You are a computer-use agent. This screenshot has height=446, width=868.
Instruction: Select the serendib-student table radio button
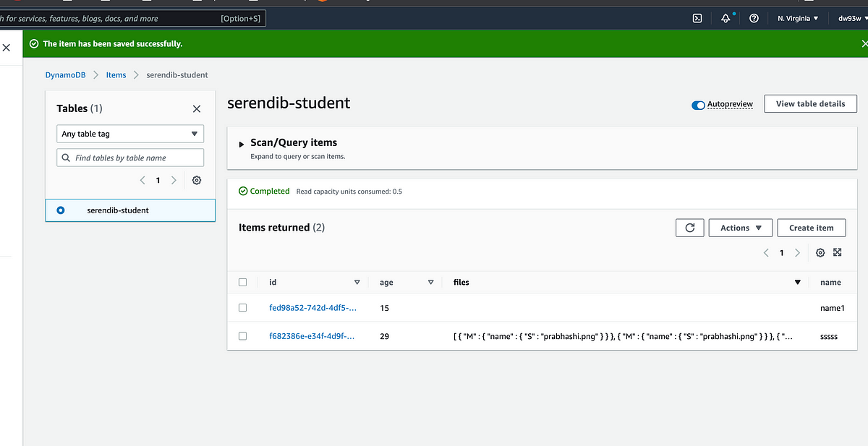click(60, 210)
